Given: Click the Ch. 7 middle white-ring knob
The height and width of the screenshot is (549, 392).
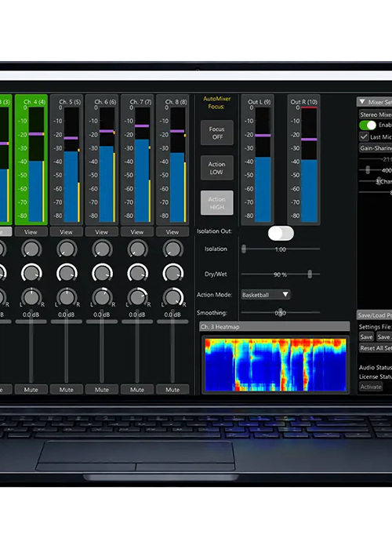Looking at the screenshot, I should [x=137, y=273].
